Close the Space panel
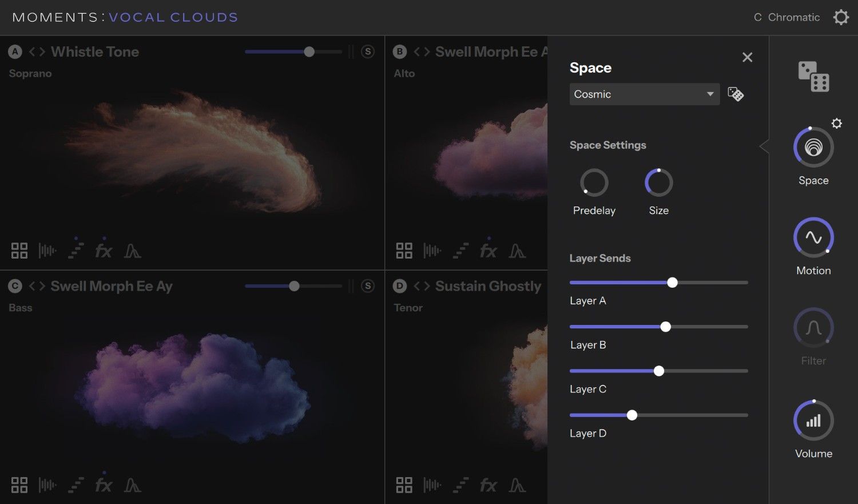This screenshot has width=858, height=504. tap(748, 57)
